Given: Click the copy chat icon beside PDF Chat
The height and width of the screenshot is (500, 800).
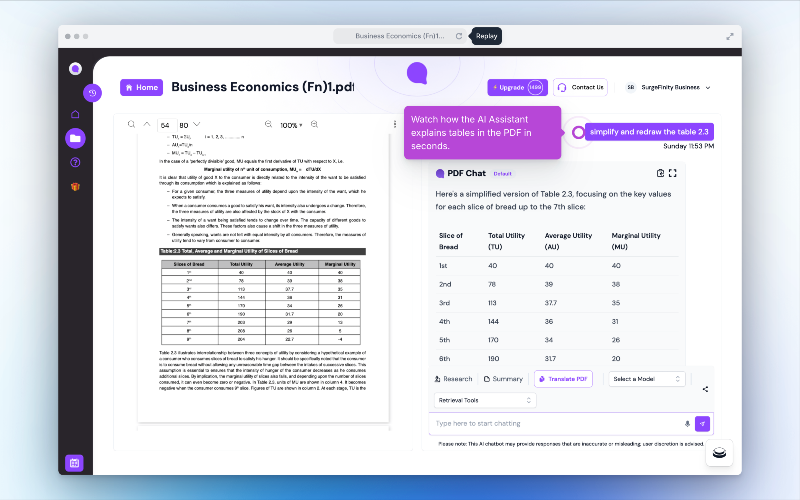Looking at the screenshot, I should (660, 173).
